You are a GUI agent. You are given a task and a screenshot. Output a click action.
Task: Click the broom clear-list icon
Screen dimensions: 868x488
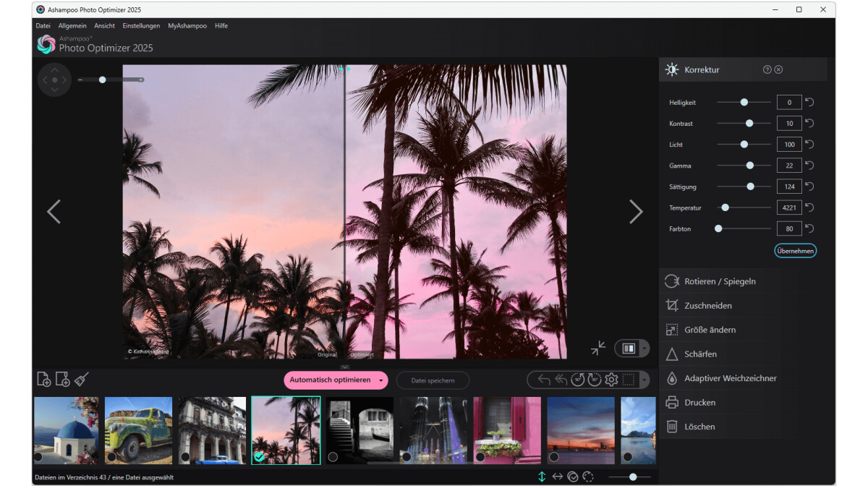82,379
